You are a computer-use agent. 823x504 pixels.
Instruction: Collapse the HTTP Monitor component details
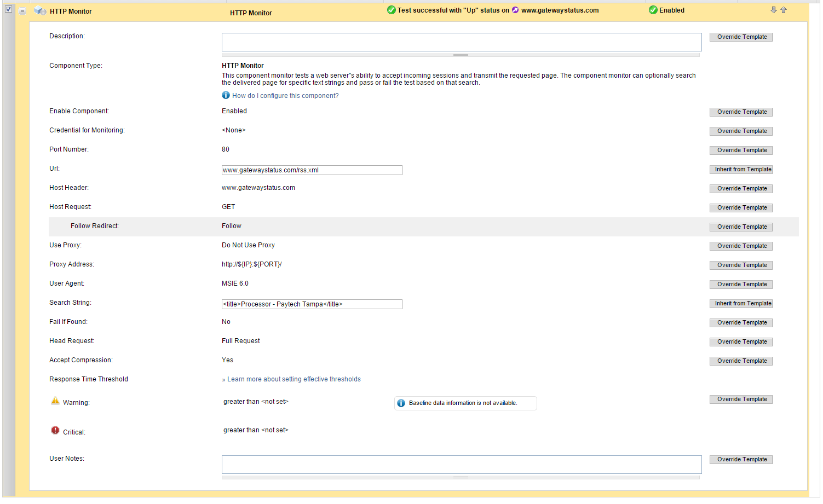[x=22, y=11]
